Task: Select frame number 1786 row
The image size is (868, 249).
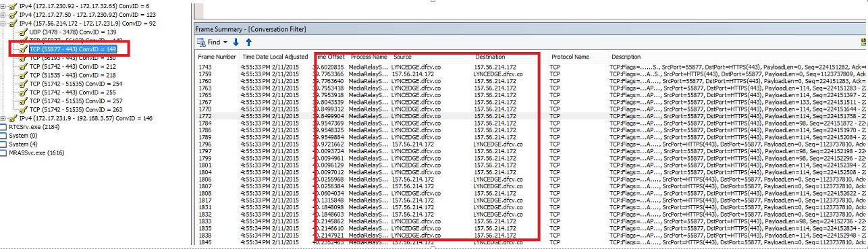Action: coord(531,130)
